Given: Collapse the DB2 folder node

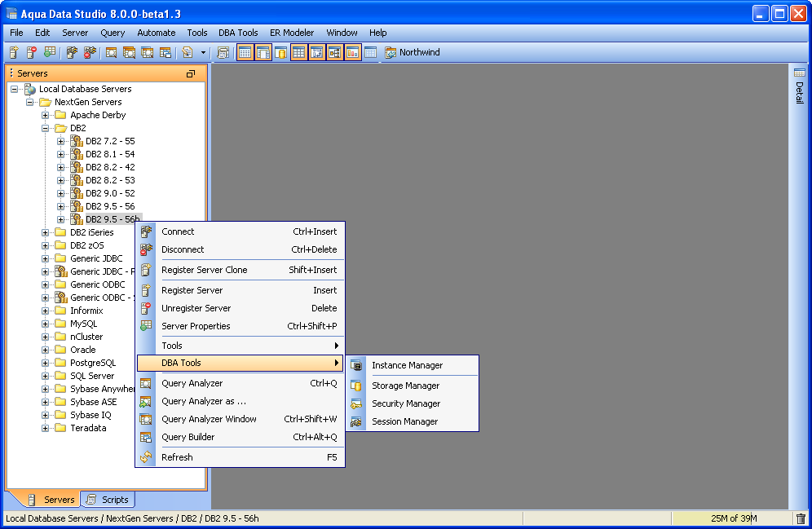Looking at the screenshot, I should [46, 128].
